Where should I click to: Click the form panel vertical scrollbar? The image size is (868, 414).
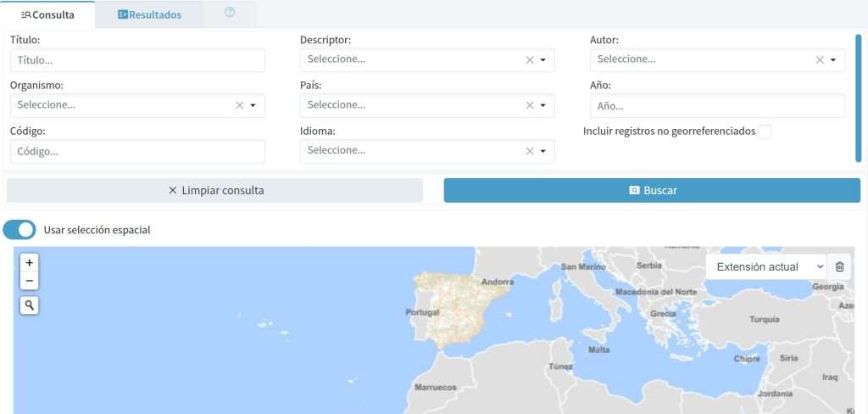(858, 98)
